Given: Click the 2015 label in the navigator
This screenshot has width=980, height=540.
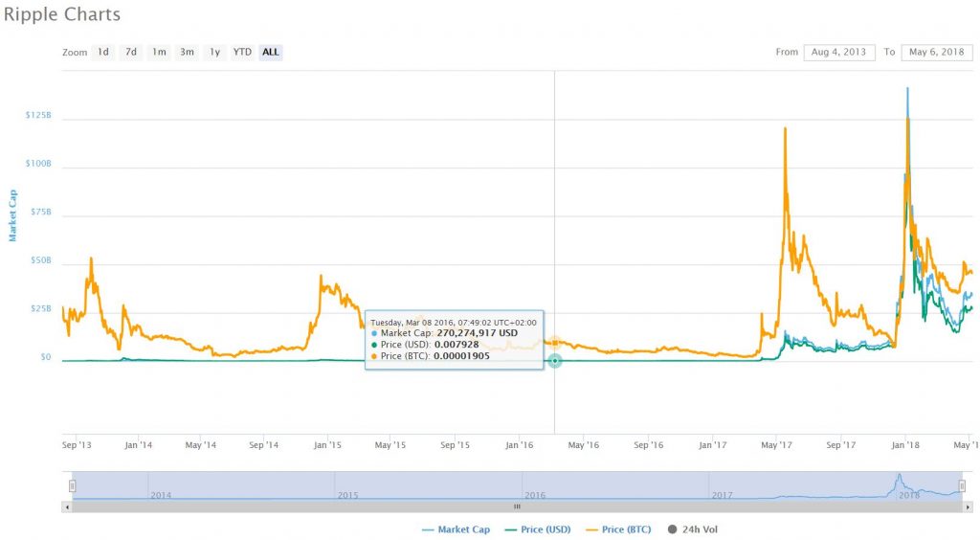Looking at the screenshot, I should [347, 495].
